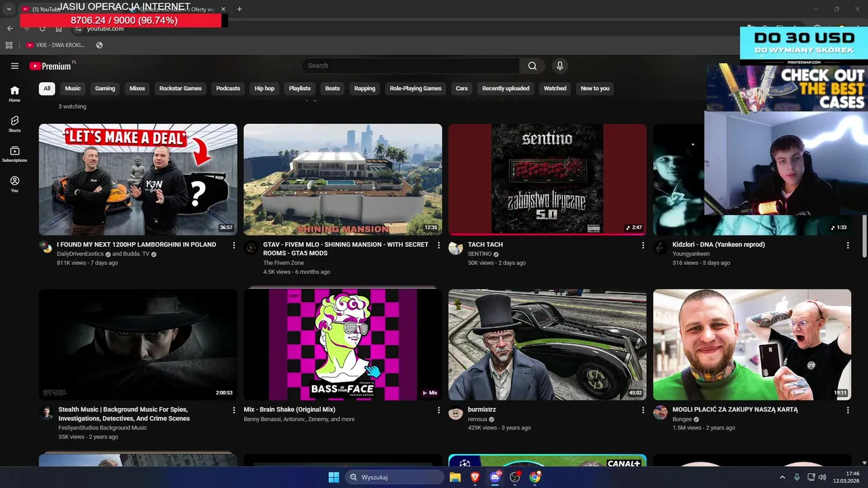This screenshot has height=488, width=868.
Task: Open three-dot menu for burmistrz video
Action: 643,410
